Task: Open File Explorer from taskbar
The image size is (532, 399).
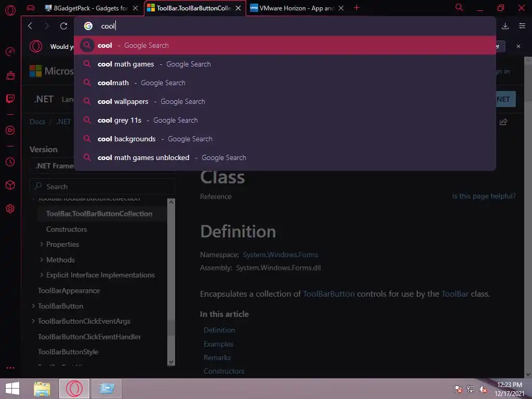Action: coord(42,389)
